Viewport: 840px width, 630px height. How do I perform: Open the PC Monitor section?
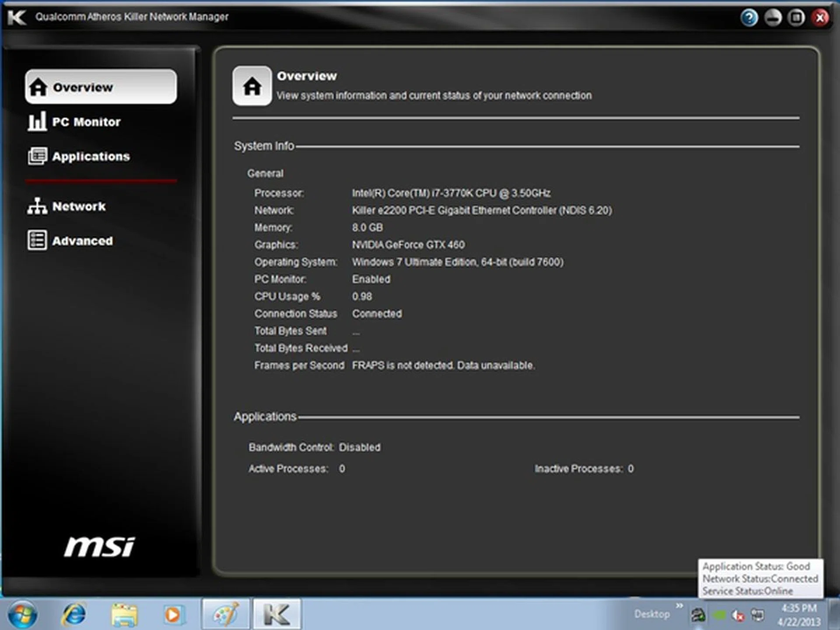(x=74, y=122)
